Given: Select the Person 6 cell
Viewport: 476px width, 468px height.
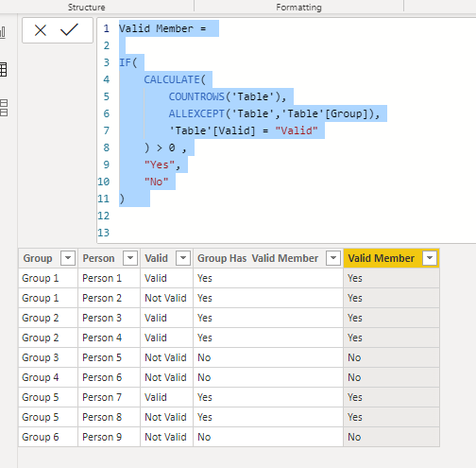Looking at the screenshot, I should point(109,377).
